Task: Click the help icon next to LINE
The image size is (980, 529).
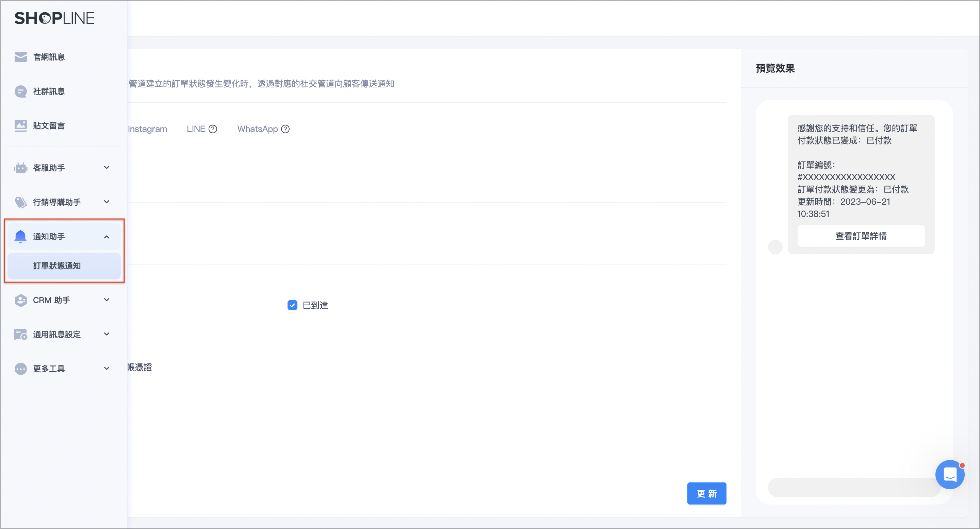Action: (x=213, y=129)
